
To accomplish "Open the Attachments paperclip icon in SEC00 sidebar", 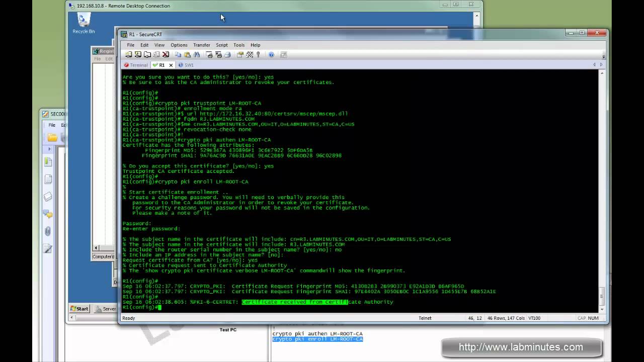I will [48, 231].
